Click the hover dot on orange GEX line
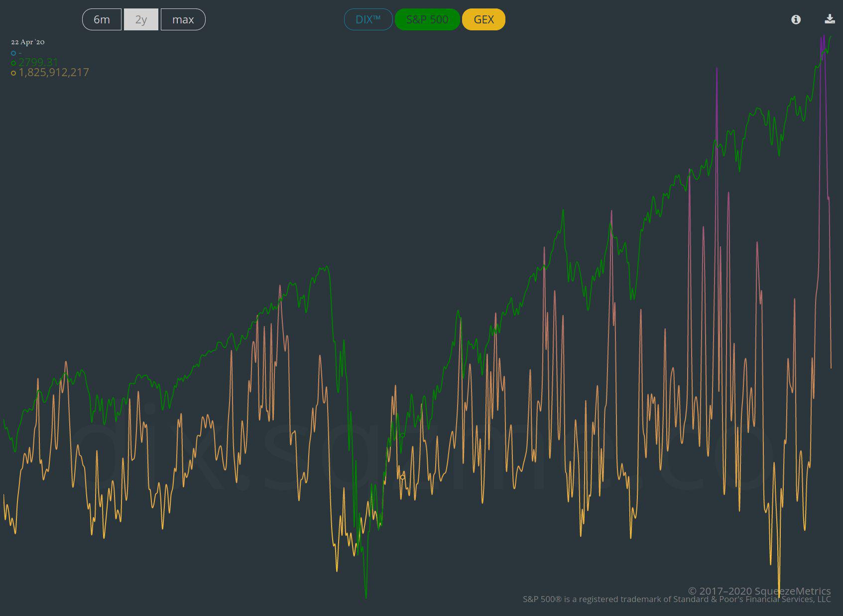Viewport: 843px width, 616px height. [403, 477]
